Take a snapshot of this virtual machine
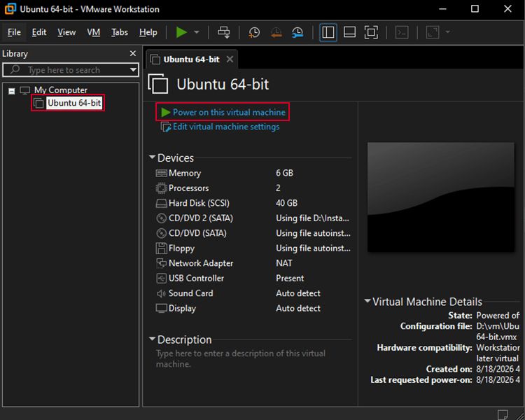 click(254, 32)
